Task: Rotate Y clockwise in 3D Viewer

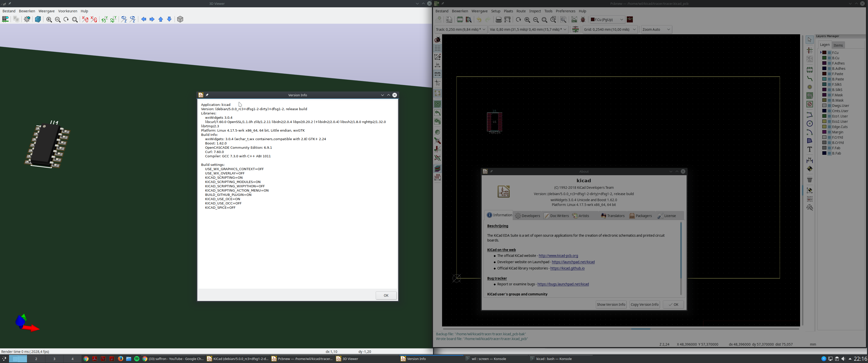Action: click(x=104, y=19)
